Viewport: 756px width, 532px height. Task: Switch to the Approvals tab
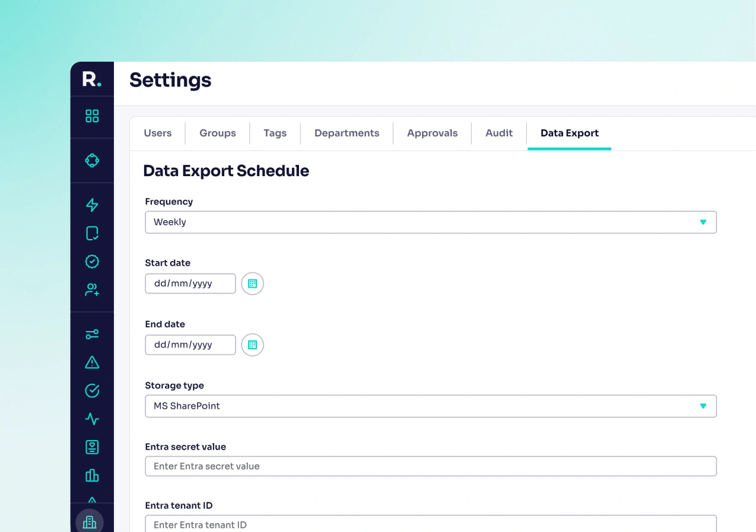tap(432, 133)
